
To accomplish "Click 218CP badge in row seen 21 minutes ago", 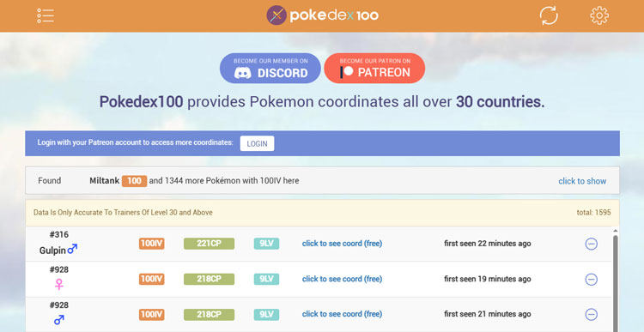I will pyautogui.click(x=209, y=314).
